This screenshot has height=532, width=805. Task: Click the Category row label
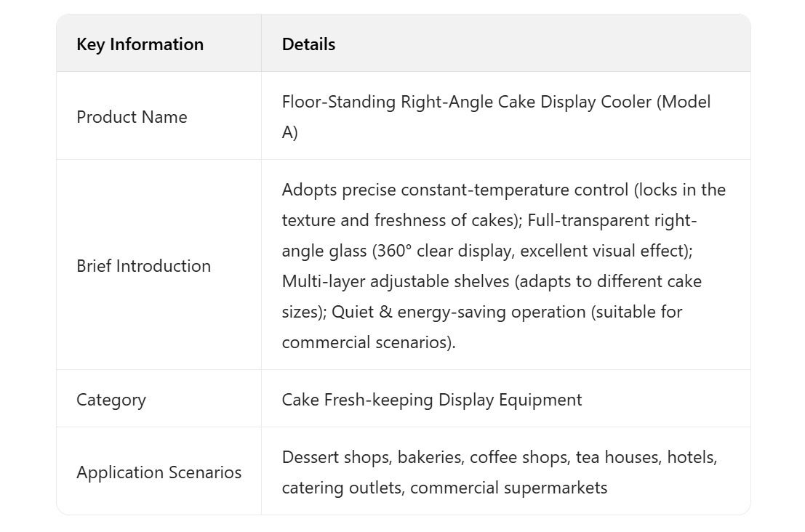[x=111, y=400]
